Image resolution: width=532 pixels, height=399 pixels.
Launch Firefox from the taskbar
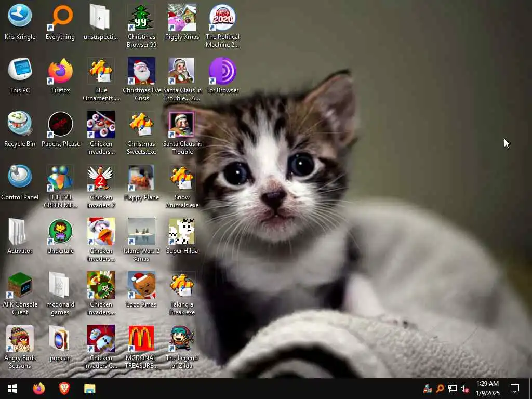38,389
